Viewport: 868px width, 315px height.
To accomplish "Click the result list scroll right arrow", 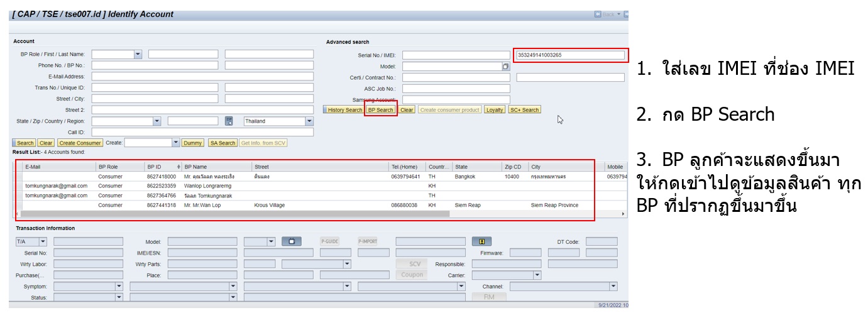I will pos(624,214).
